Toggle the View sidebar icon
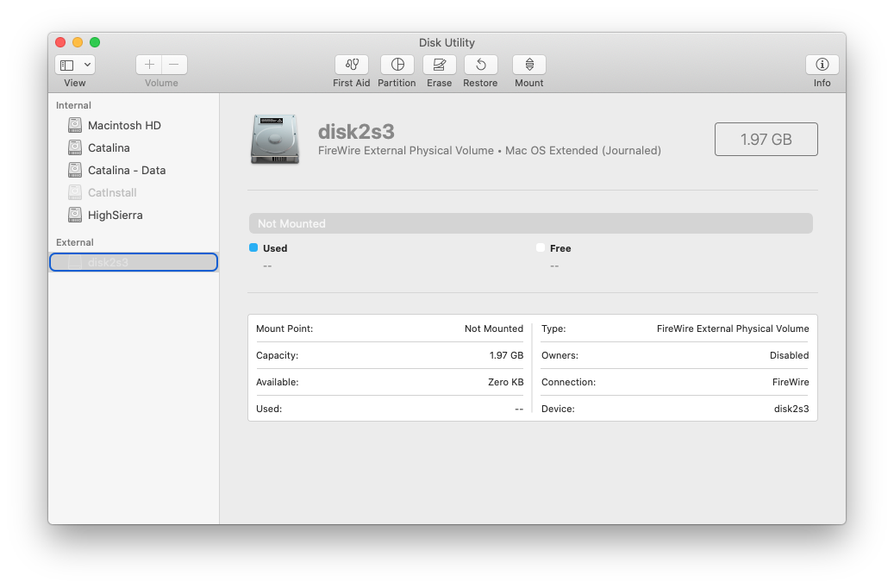Viewport: 894px width, 588px height. (x=67, y=65)
